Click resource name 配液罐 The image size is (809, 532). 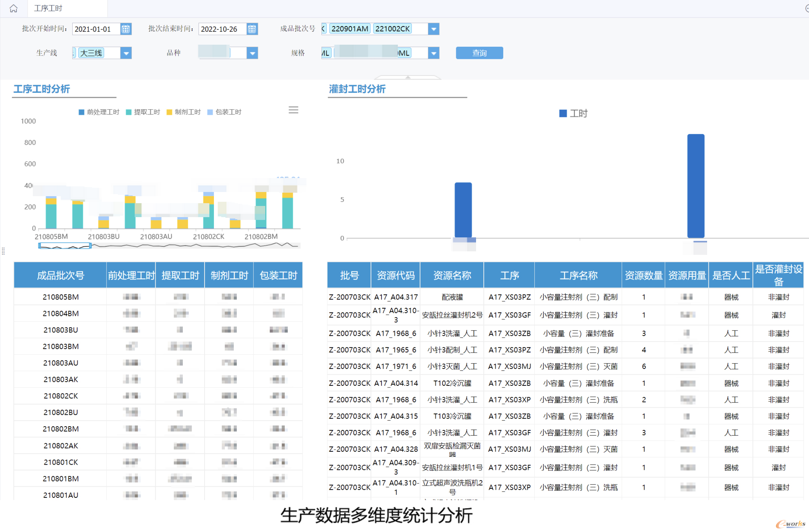click(452, 297)
